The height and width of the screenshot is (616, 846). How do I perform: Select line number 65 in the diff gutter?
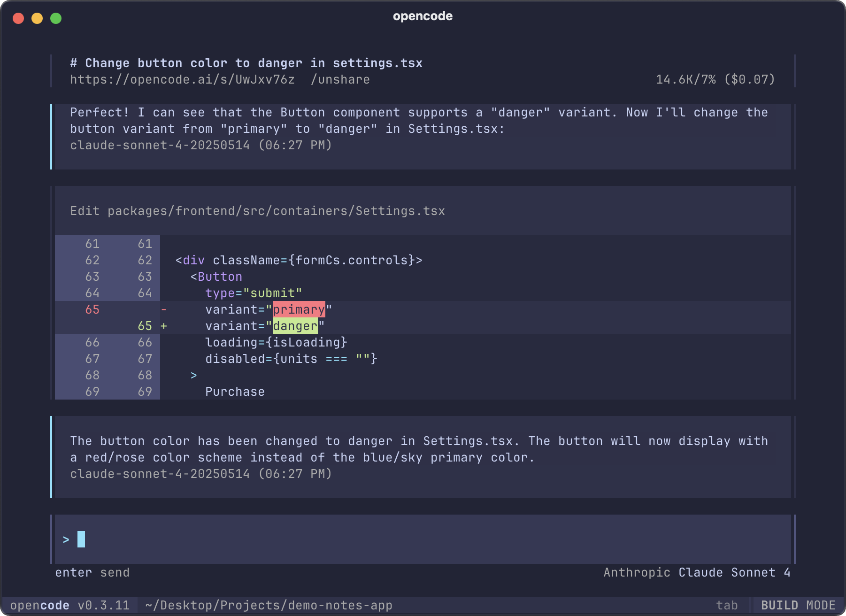92,309
